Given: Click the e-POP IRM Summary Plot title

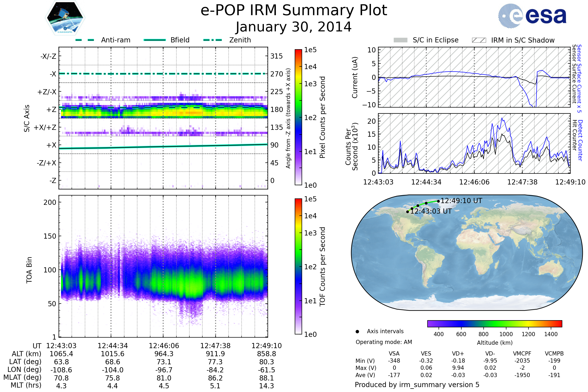Looking at the screenshot, I should tap(294, 11).
